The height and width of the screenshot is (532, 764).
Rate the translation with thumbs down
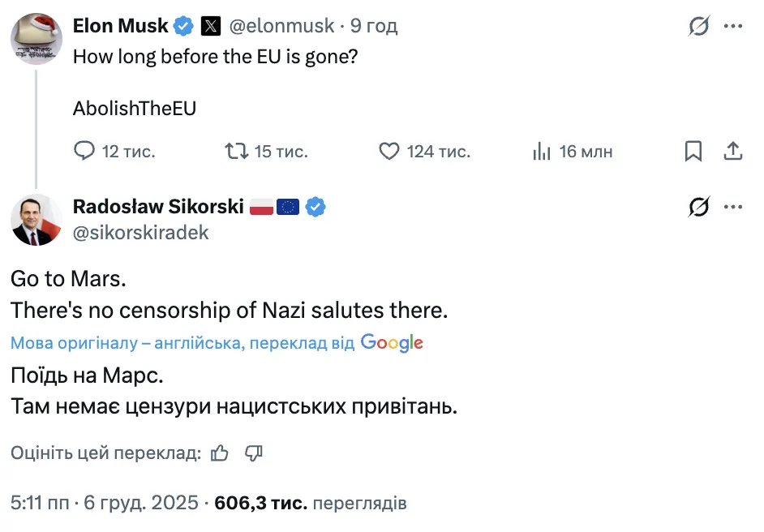(253, 453)
